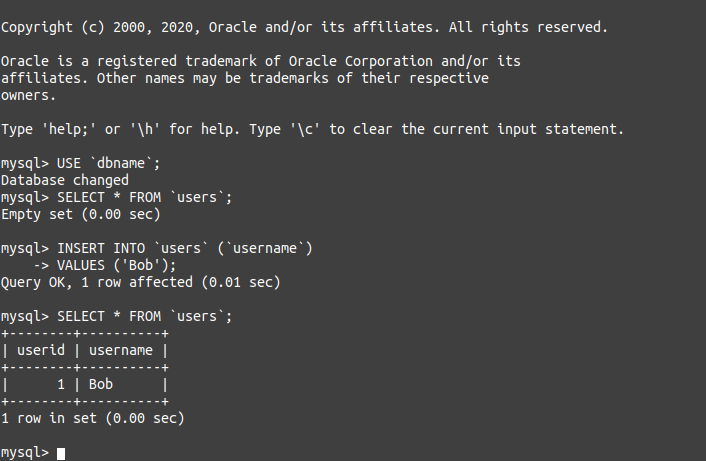Click the '->' continuation prompt arrow

coord(41,266)
